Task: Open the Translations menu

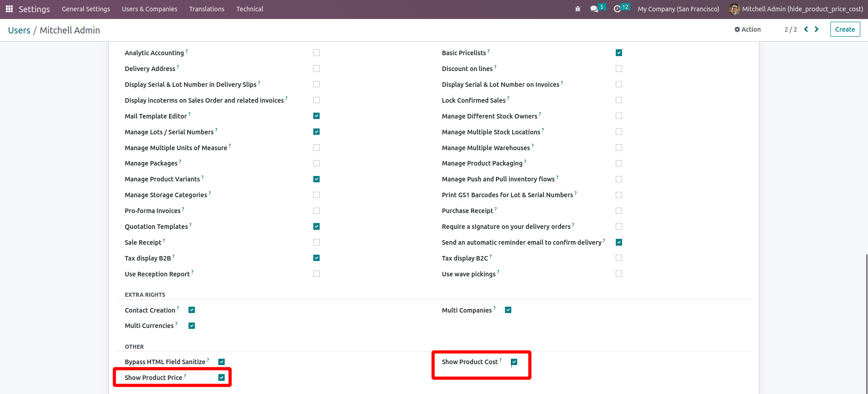Action: [x=207, y=9]
